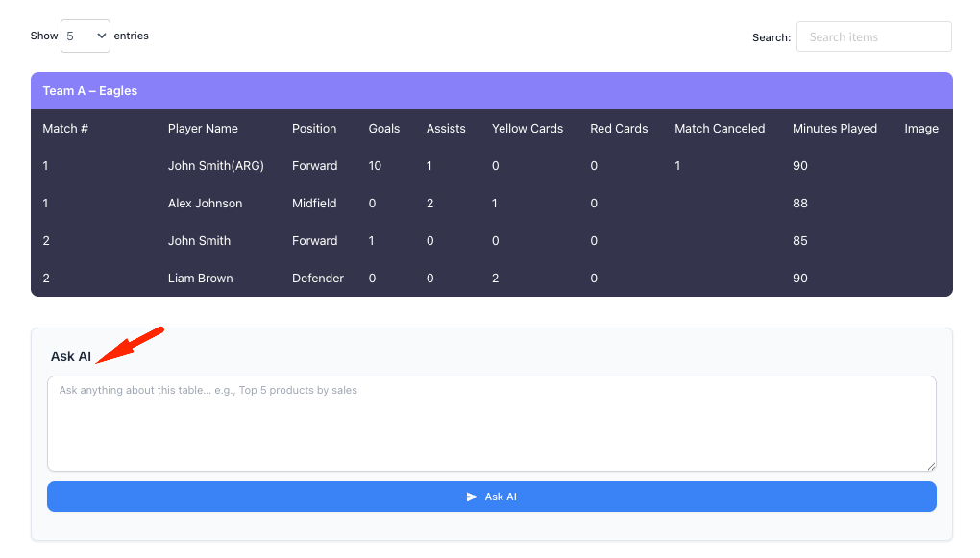Click the Position column header
This screenshot has width=980, height=558.
[314, 129]
